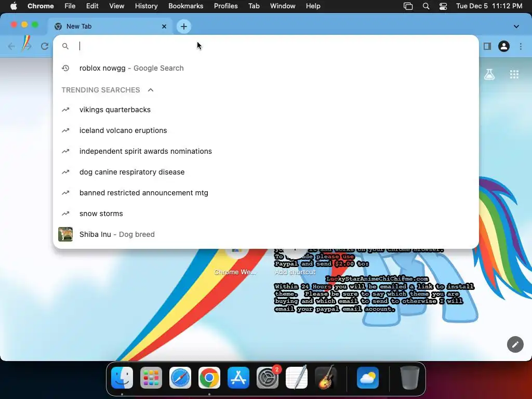Launch Safari from the dock
This screenshot has width=532, height=399.
[180, 378]
